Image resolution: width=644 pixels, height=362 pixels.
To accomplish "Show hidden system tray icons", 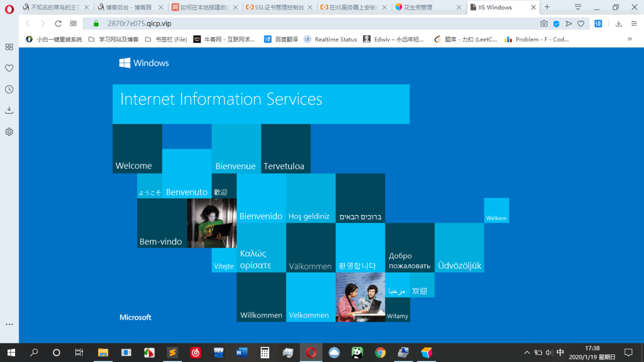I will click(527, 352).
